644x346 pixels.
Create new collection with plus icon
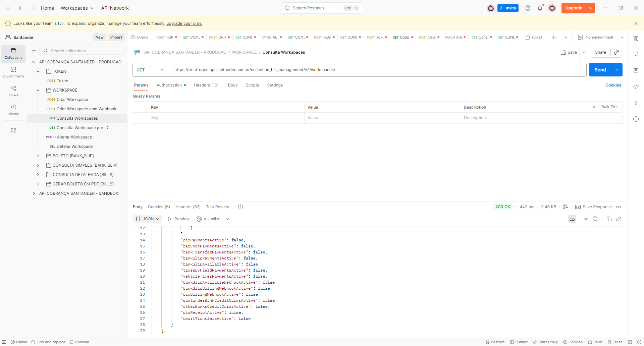34,51
